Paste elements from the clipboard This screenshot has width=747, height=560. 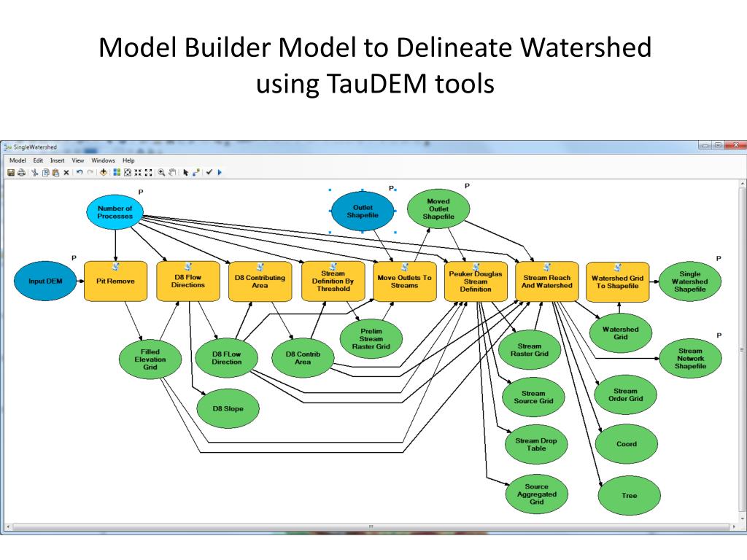point(55,172)
